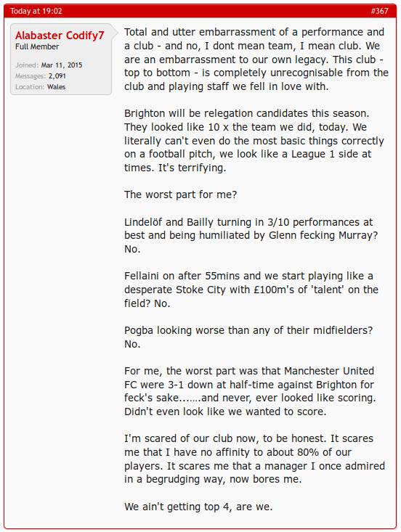401x532 pixels.
Task: Click the 'Location:' label
Action: point(30,87)
